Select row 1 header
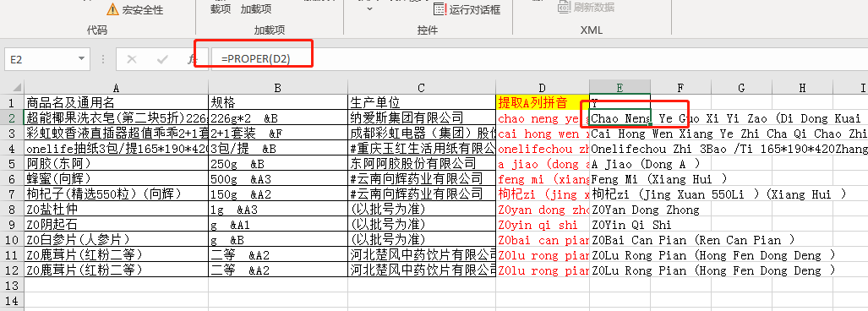Screen dimensions: 868x311 (x=12, y=102)
